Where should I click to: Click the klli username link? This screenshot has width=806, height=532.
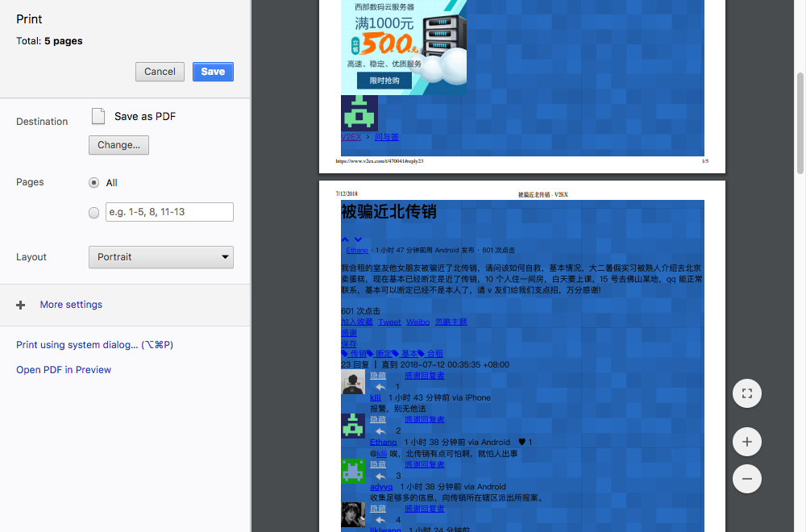click(376, 398)
